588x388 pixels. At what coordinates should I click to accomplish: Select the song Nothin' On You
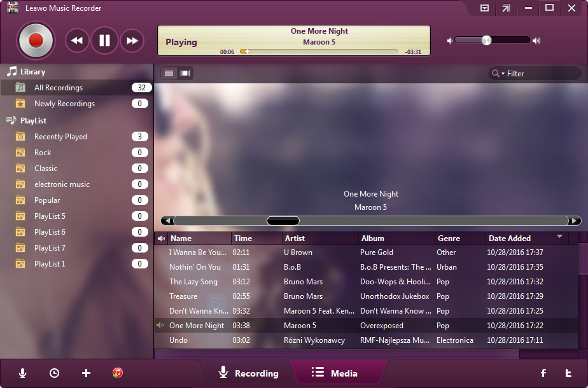366,267
